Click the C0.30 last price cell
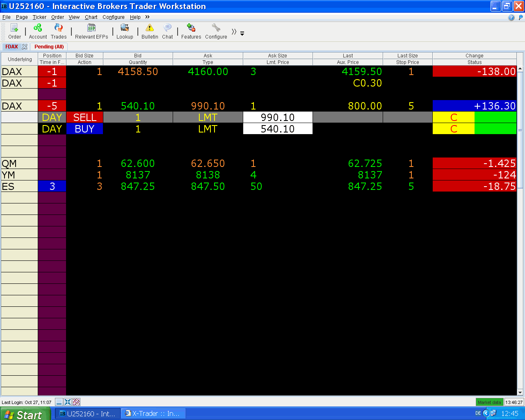 348,83
